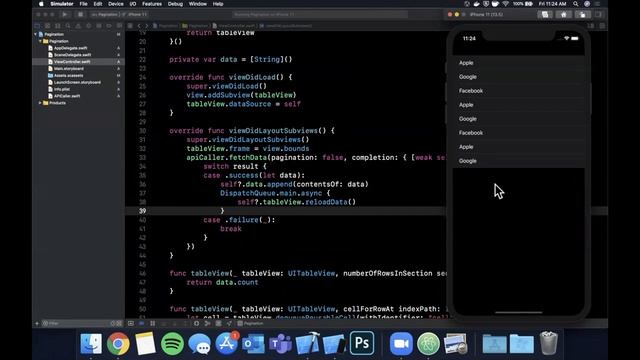Open LaunchScreen.storyboard in navigator
Screen dimensions: 640x360
click(x=77, y=82)
